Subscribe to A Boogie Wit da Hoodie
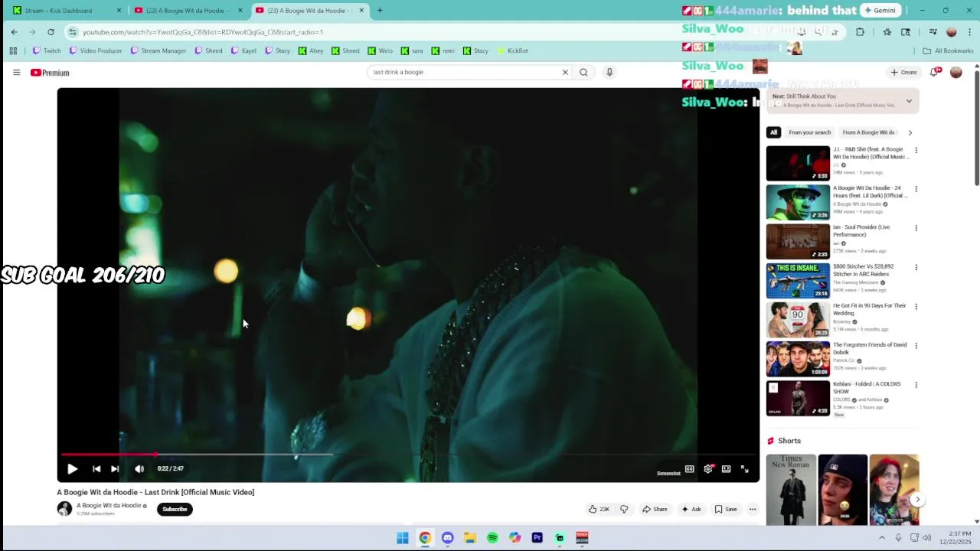Image resolution: width=980 pixels, height=551 pixels. pyautogui.click(x=175, y=509)
